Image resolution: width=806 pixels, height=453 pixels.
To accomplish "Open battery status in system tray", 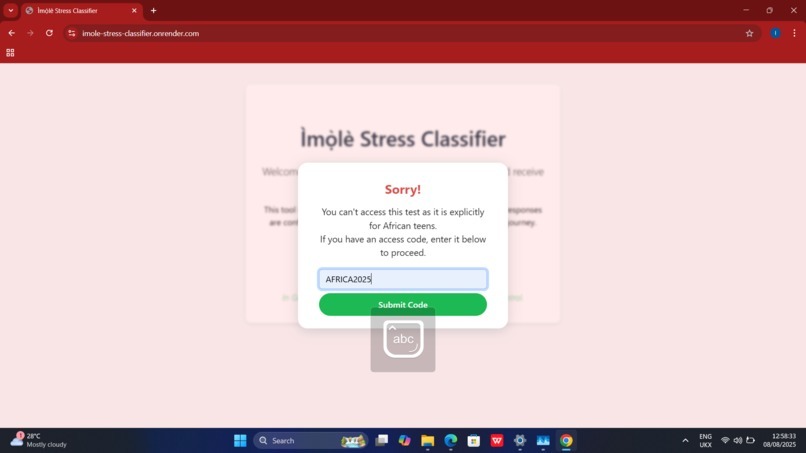I will pyautogui.click(x=750, y=441).
